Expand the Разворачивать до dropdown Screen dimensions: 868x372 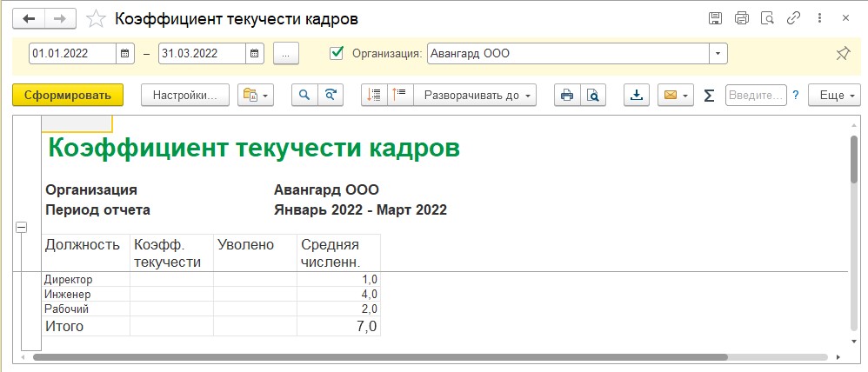click(x=476, y=96)
